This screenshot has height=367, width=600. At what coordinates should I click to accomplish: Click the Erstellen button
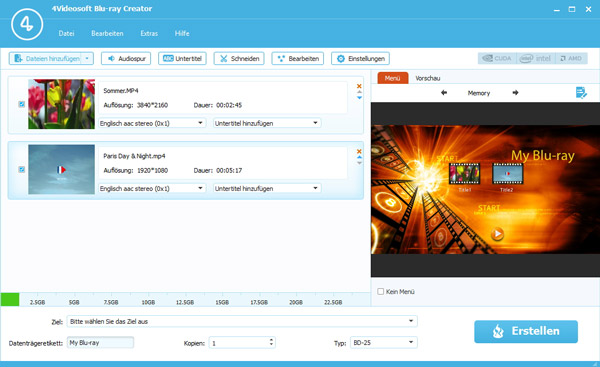[x=526, y=331]
